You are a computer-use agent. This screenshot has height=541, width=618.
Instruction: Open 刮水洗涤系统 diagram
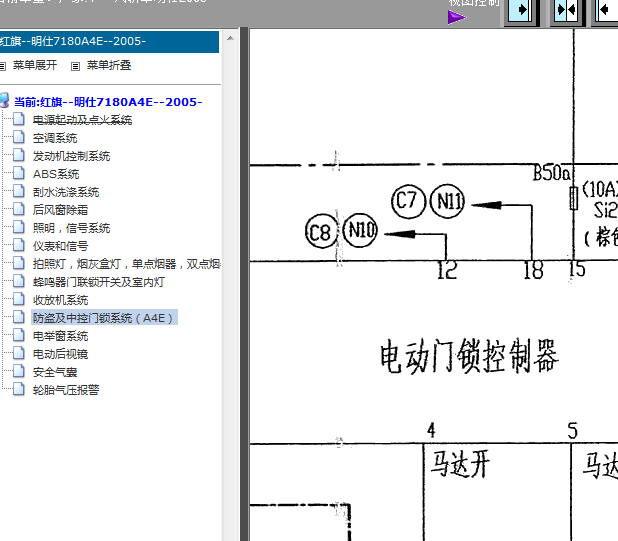[x=66, y=192]
